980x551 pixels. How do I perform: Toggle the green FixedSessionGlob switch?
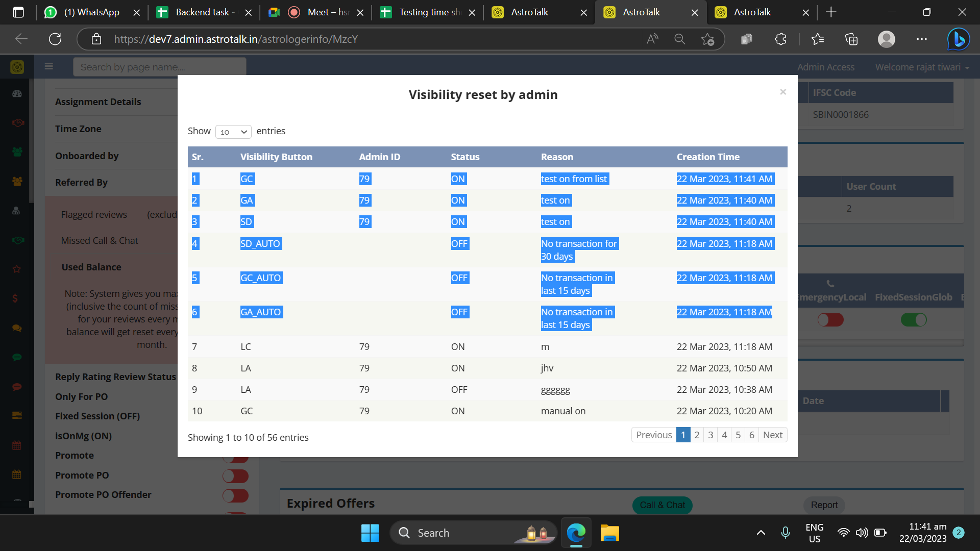pos(913,320)
